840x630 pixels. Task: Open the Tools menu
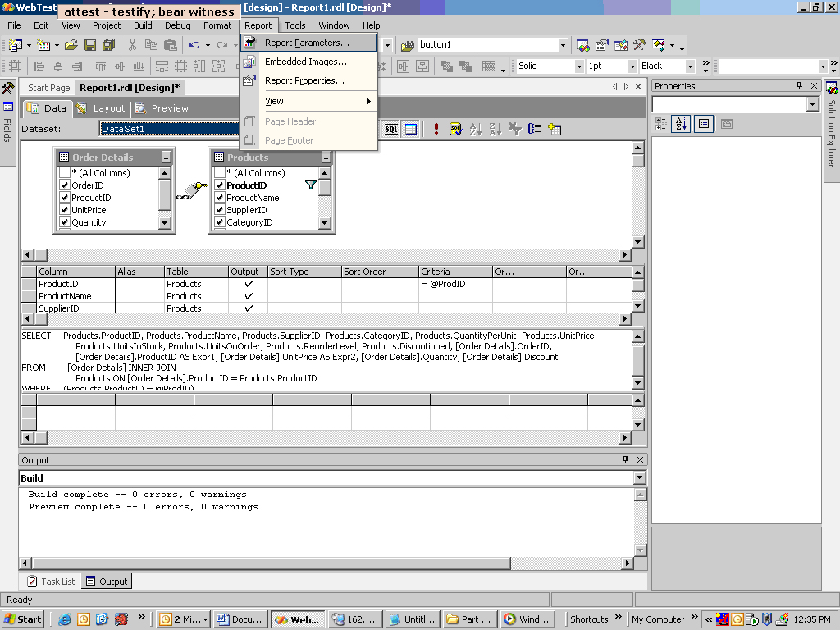pyautogui.click(x=295, y=25)
